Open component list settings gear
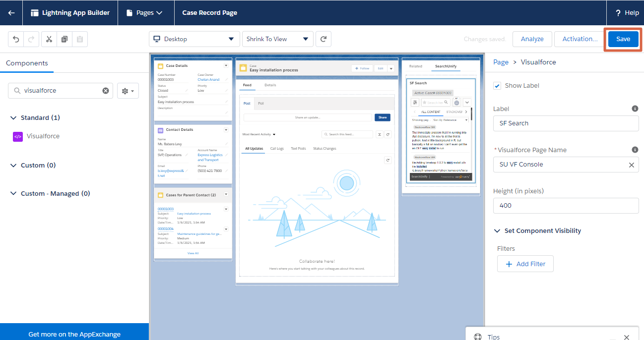Viewport: 644px width, 340px height. coord(128,91)
